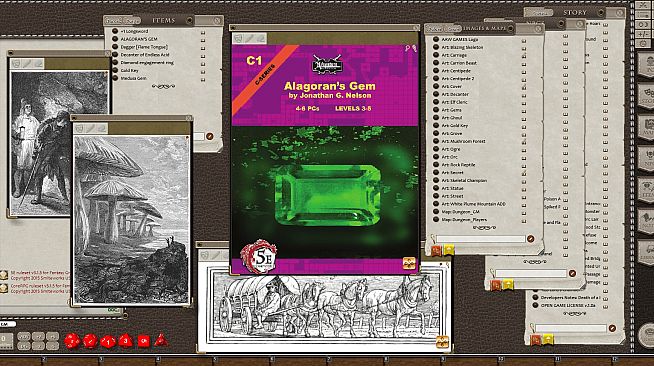Click the mushroom forest engraving image

131,220
